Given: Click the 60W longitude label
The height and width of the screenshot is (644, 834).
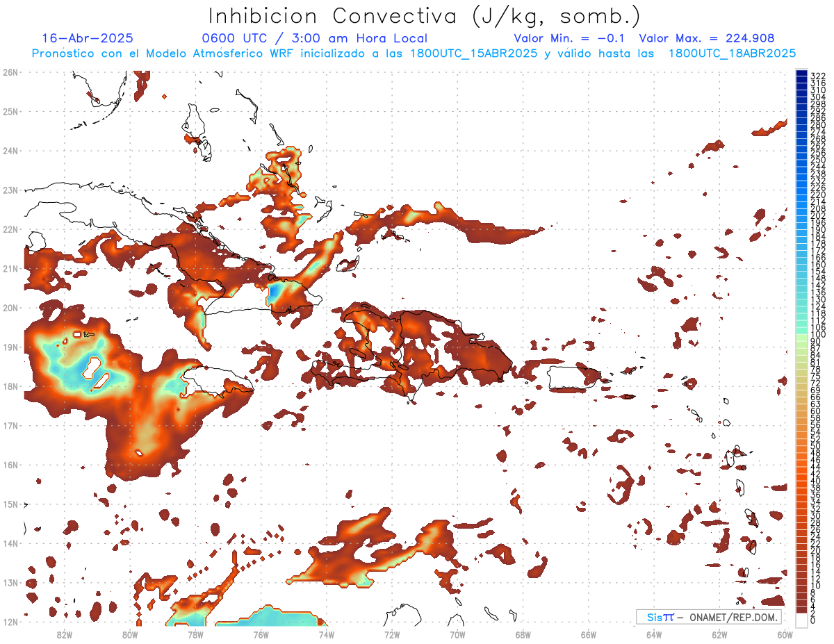Looking at the screenshot, I should coord(785,634).
